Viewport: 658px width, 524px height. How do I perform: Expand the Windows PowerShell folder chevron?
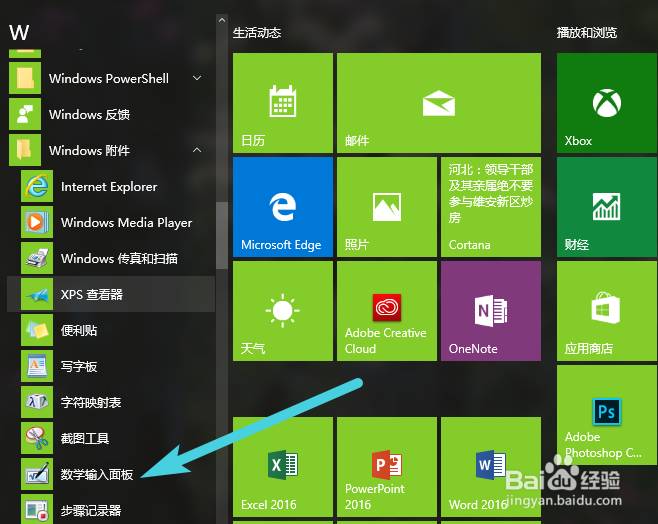[197, 78]
